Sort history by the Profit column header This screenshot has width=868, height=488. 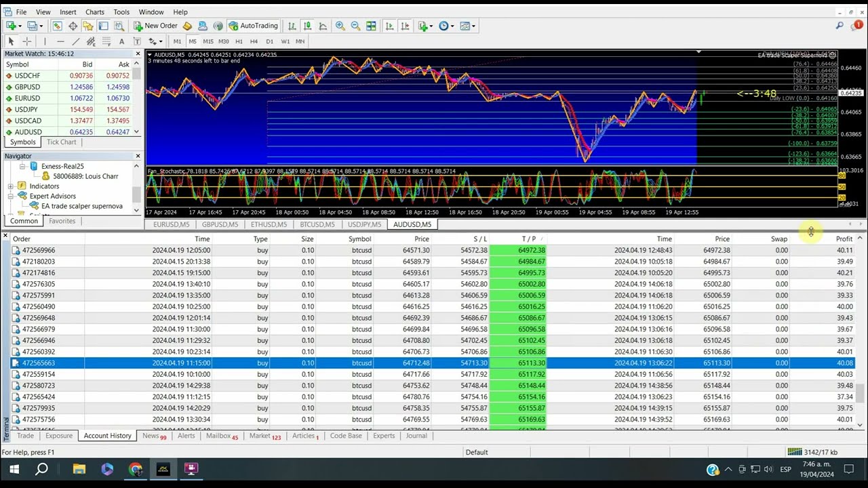click(844, 239)
